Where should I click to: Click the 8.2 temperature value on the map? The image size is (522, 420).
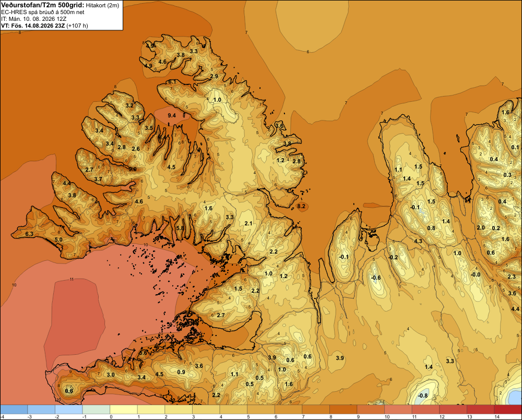(x=301, y=206)
